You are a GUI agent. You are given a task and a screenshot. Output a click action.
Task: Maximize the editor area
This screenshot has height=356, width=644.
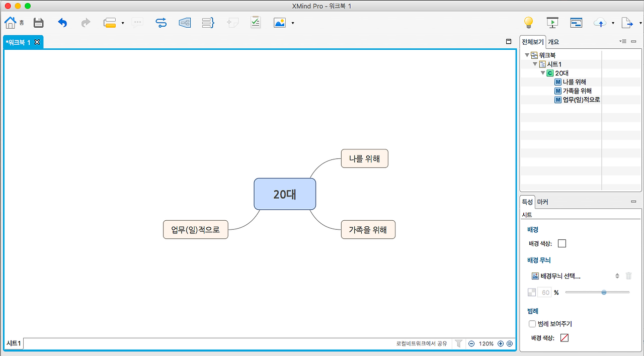[509, 42]
